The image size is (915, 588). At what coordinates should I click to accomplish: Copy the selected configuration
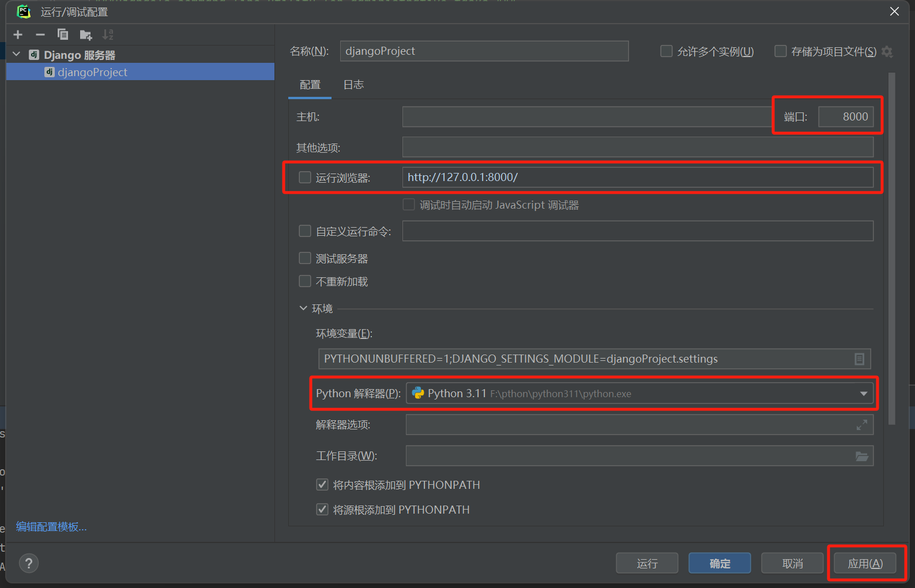63,35
